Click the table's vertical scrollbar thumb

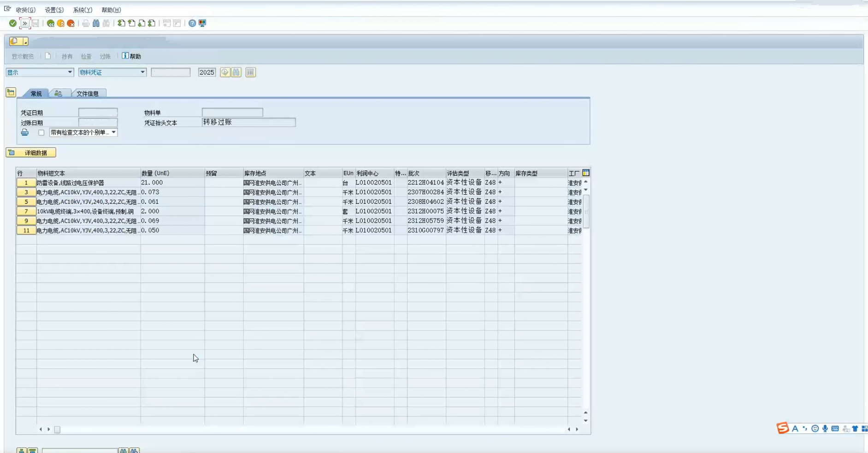pos(586,211)
